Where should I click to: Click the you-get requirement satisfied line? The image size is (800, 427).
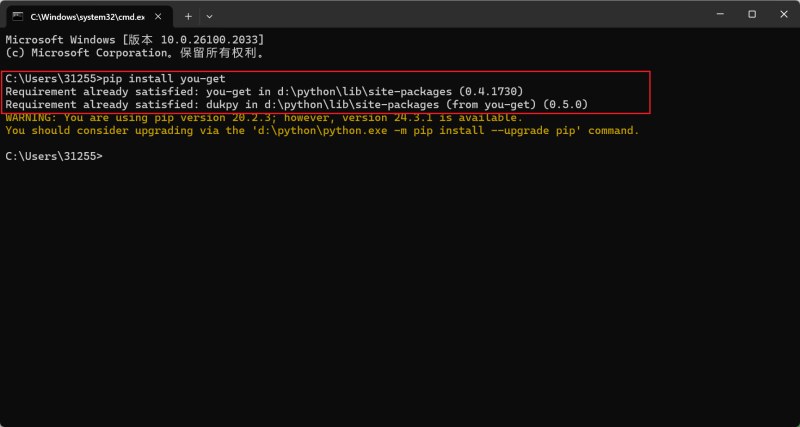(263, 91)
